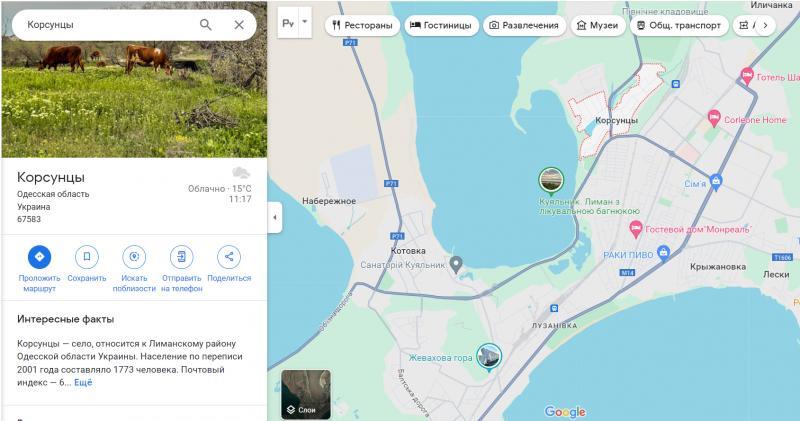Collapse the side panel arrow
This screenshot has height=421, width=800.
(275, 217)
